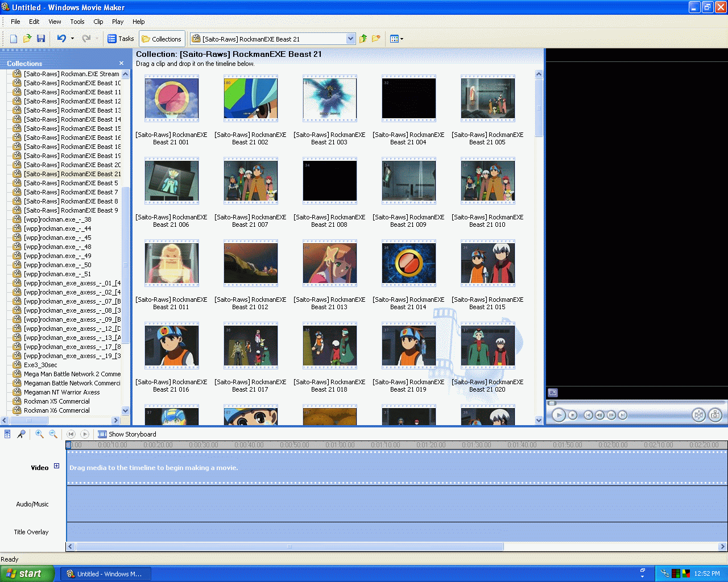The height and width of the screenshot is (582, 728).
Task: Click the Next Frame button
Action: pos(611,415)
